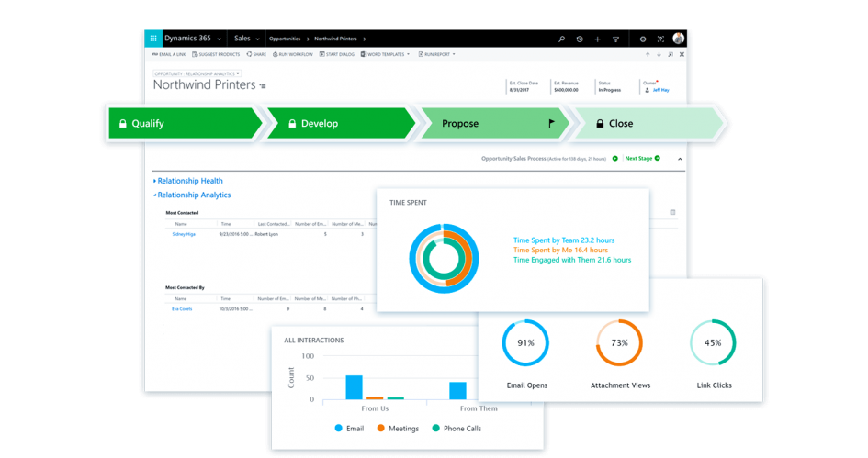Open Eva Corets contact link
This screenshot has height=458, width=868.
point(182,309)
